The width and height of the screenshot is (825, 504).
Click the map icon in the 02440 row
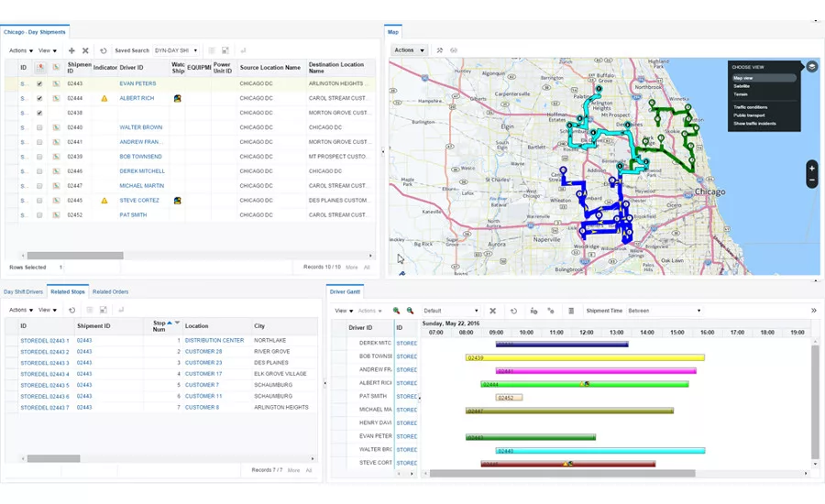pos(56,127)
